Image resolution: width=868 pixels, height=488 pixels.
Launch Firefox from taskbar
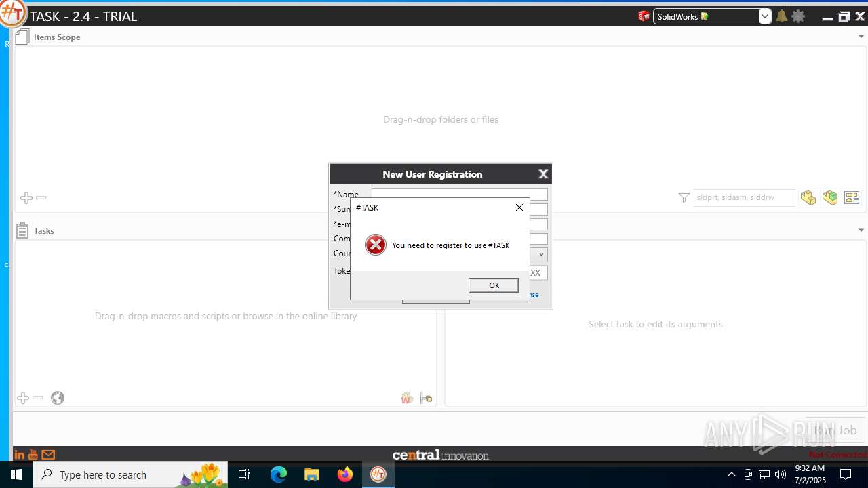345,474
